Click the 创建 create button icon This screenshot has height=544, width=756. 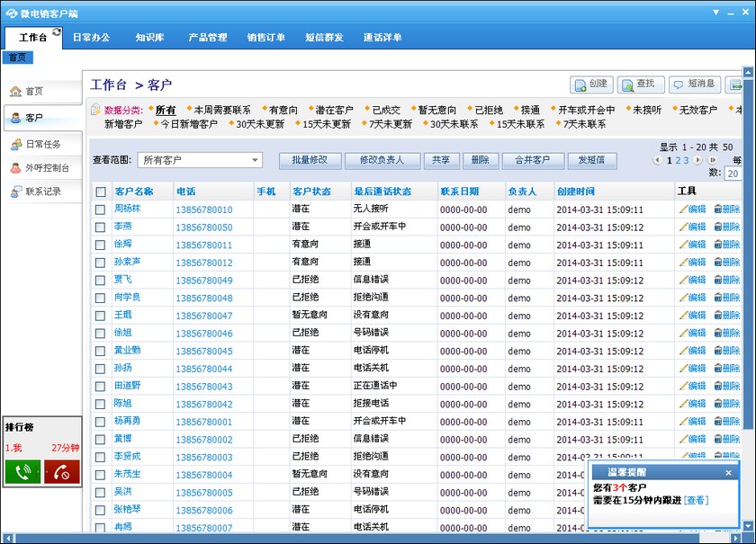coord(580,85)
